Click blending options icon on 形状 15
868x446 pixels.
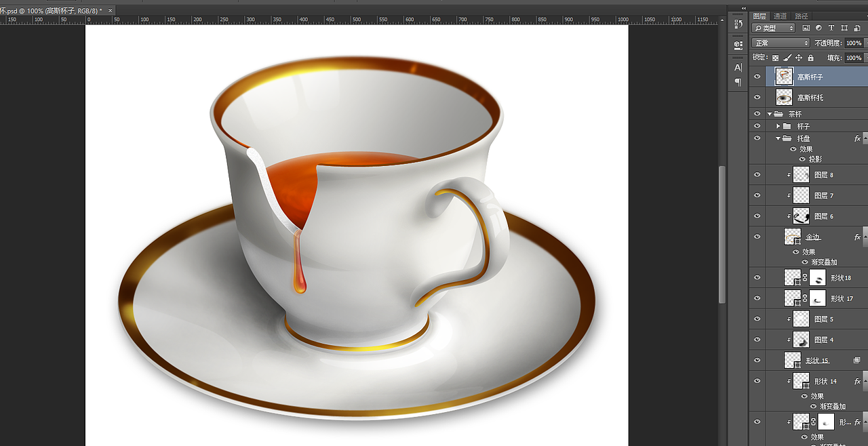(856, 361)
